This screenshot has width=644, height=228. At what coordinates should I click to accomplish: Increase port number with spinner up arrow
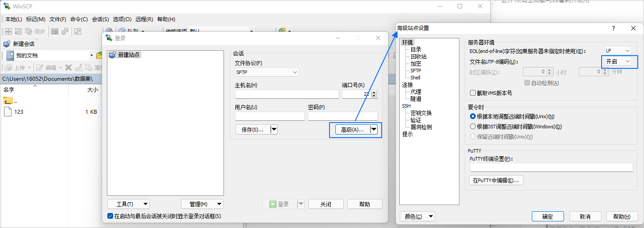click(x=375, y=92)
